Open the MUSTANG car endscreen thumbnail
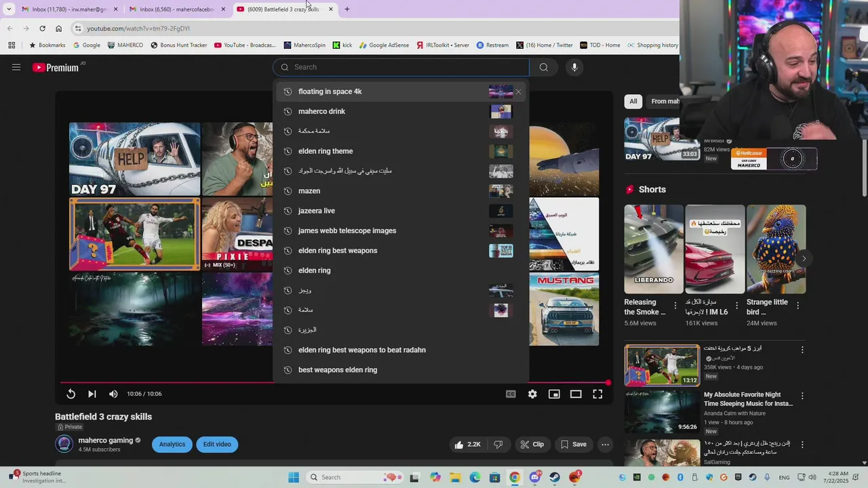 pos(564,309)
